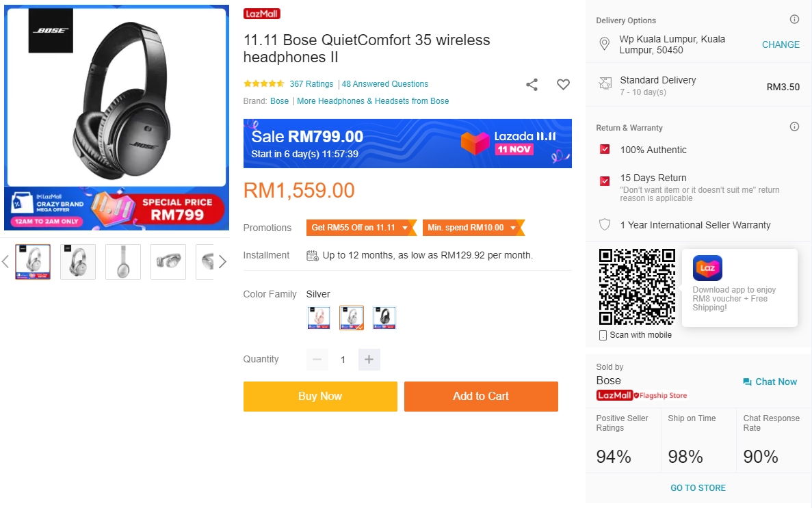
Task: Click the Buy Now button
Action: (320, 397)
